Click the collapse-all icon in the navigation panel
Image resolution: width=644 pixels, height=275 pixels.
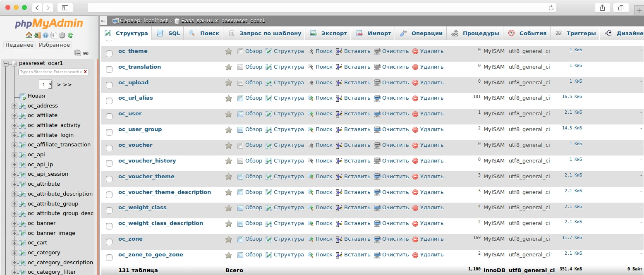click(x=78, y=53)
